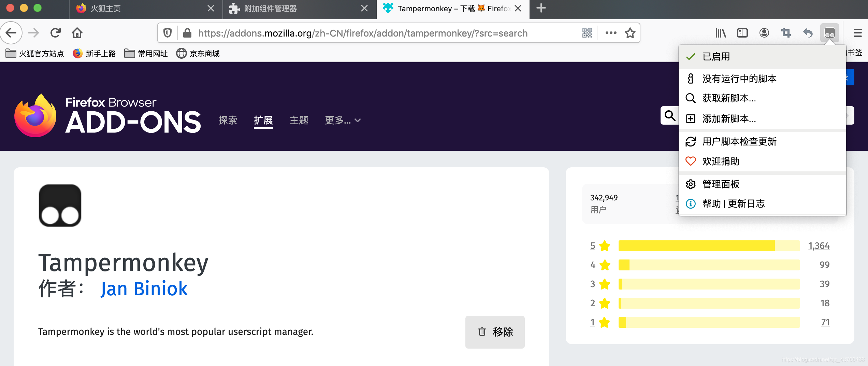Open 京东商城 bookmark

[198, 54]
